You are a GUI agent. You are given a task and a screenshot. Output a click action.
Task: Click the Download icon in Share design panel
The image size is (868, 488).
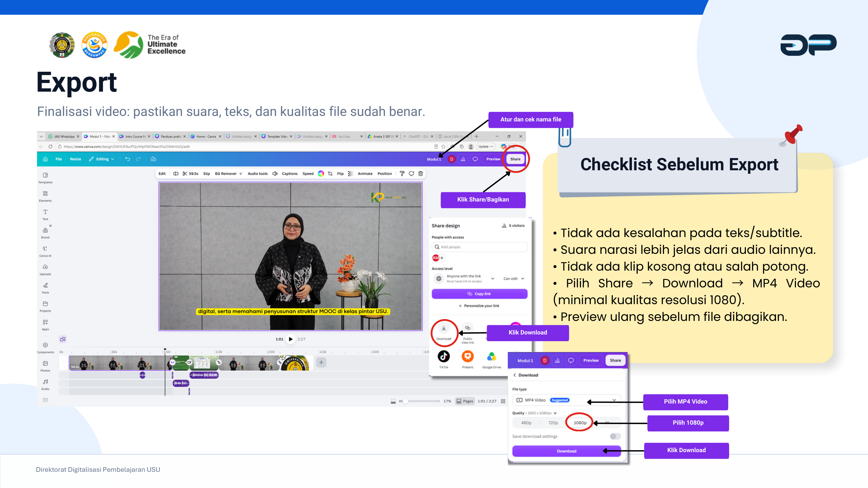pyautogui.click(x=444, y=332)
